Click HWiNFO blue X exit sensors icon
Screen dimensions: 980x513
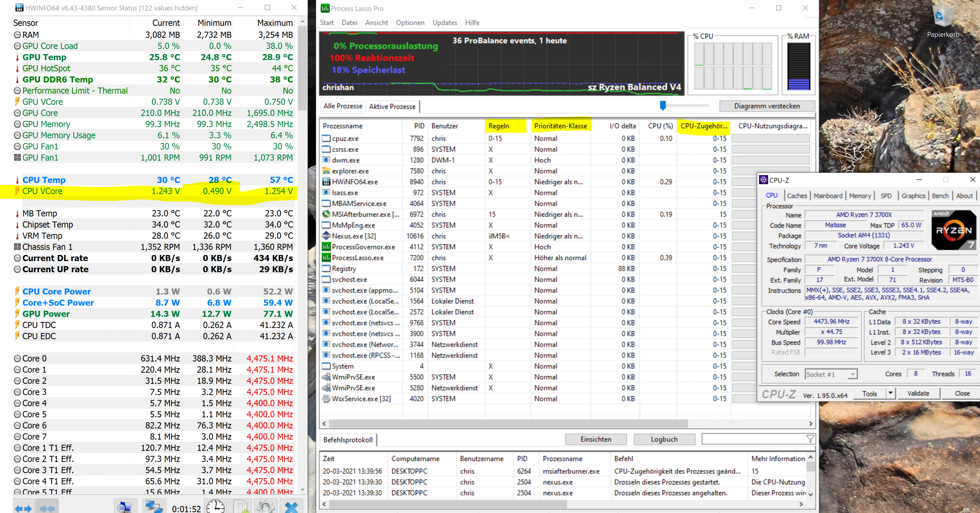[x=291, y=507]
